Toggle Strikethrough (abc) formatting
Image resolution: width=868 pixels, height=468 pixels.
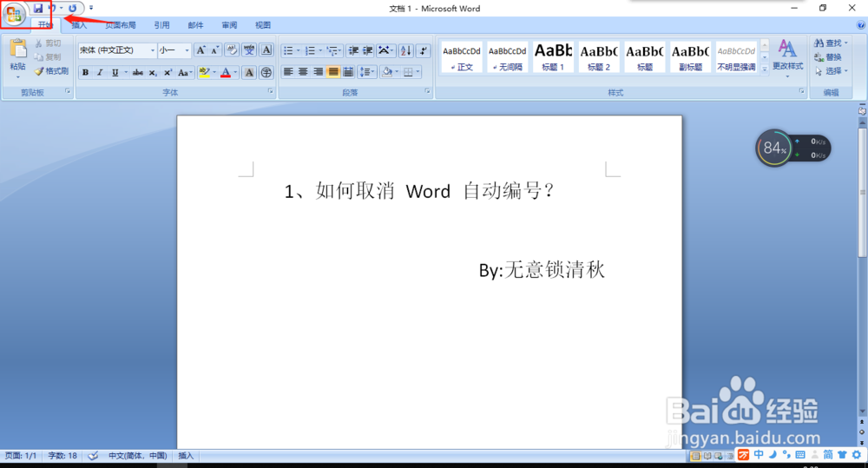138,73
